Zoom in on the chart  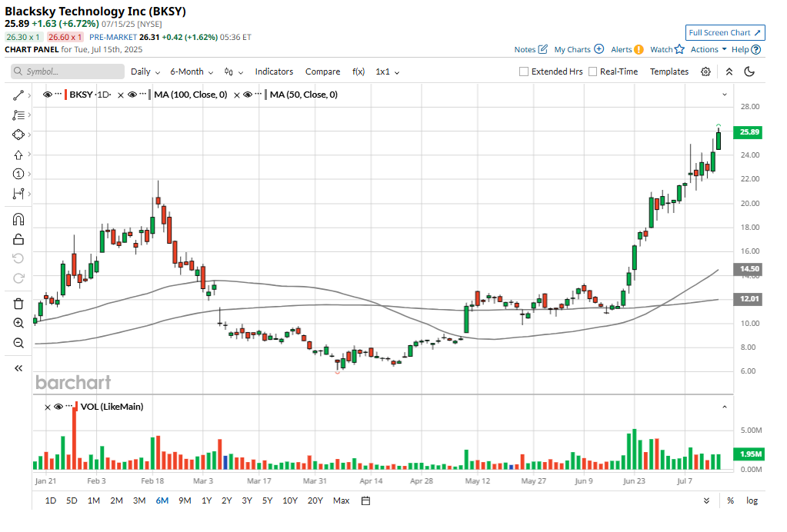(18, 324)
